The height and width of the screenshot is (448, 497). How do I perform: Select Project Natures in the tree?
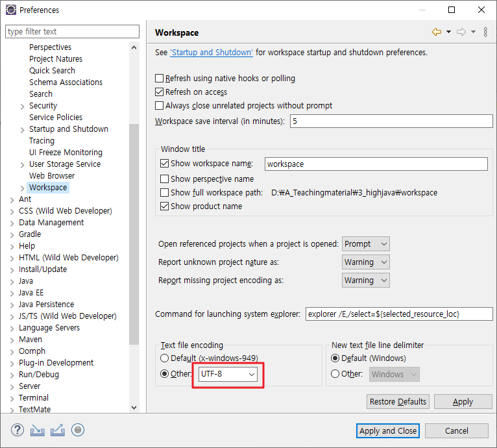56,58
